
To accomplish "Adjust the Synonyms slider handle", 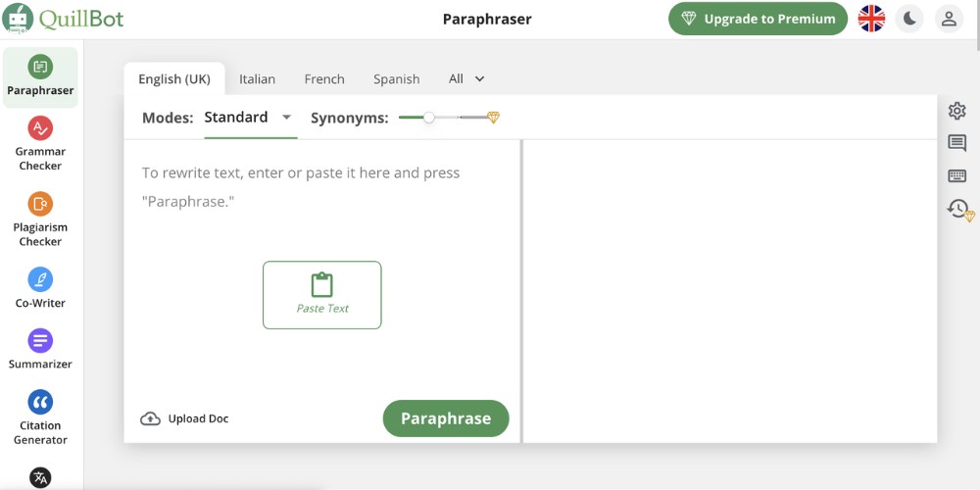I will point(428,118).
